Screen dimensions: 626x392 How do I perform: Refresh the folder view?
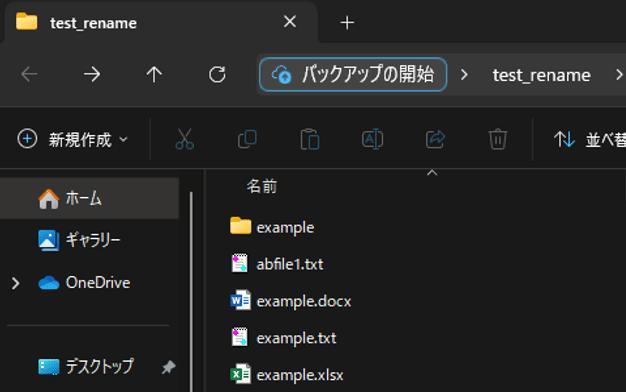(x=217, y=74)
